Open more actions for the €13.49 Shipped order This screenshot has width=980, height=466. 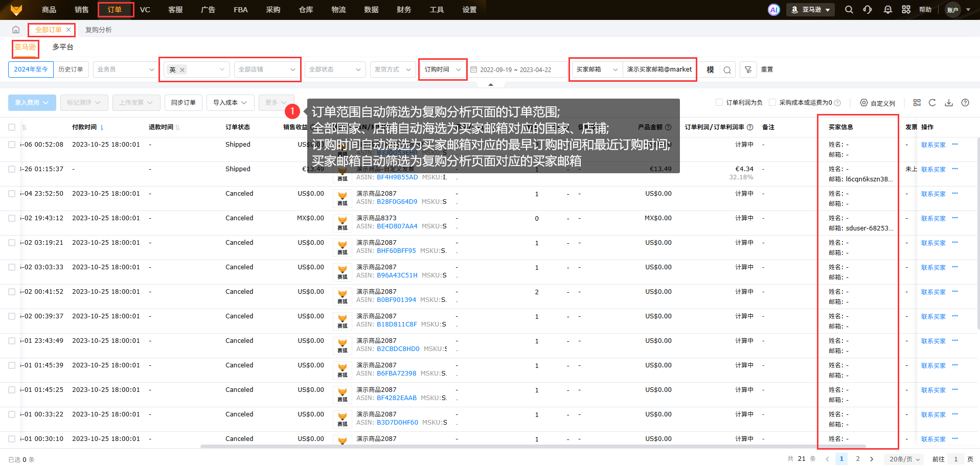[x=955, y=169]
